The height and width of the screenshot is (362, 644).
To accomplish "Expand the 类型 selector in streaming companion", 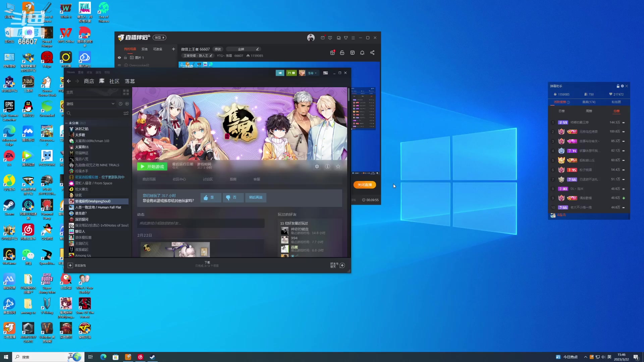I will [160, 38].
